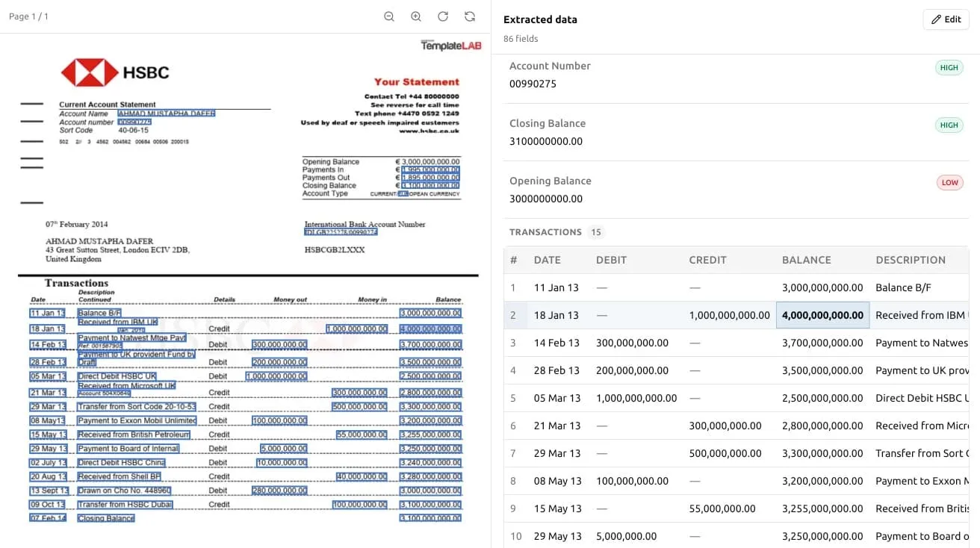Click highlighted Received from Shell BP in document
The height and width of the screenshot is (548, 980).
[119, 476]
